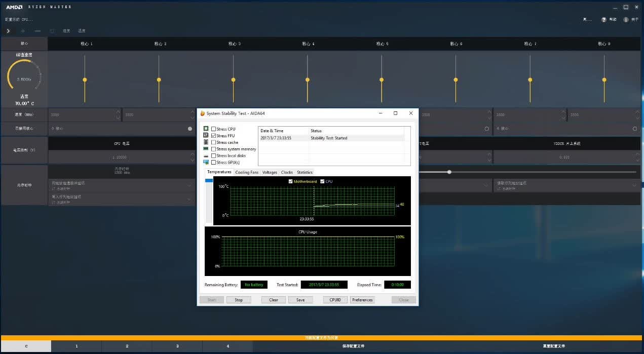Image resolution: width=644 pixels, height=354 pixels.
Task: Open the About info icon
Action: pos(626,20)
